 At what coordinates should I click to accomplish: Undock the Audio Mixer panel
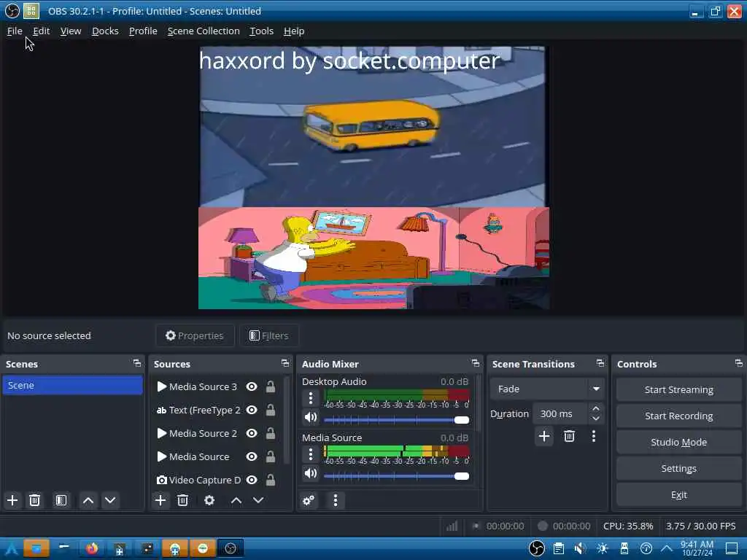476,363
